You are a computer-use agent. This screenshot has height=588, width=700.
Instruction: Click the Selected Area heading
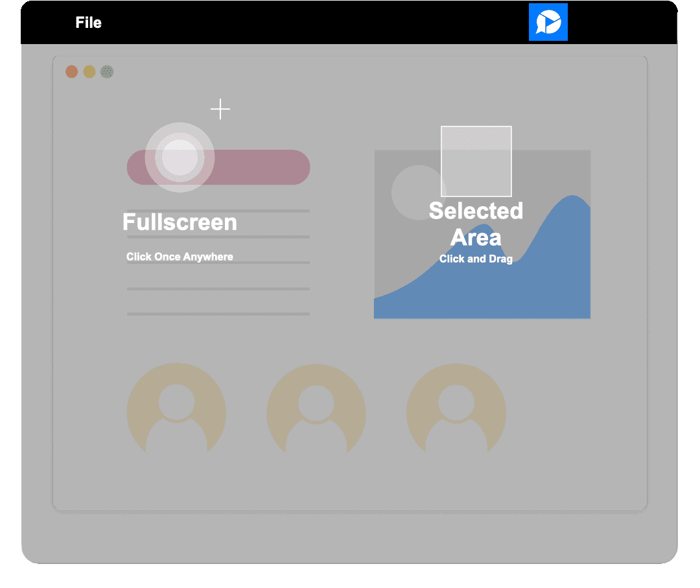(x=476, y=224)
